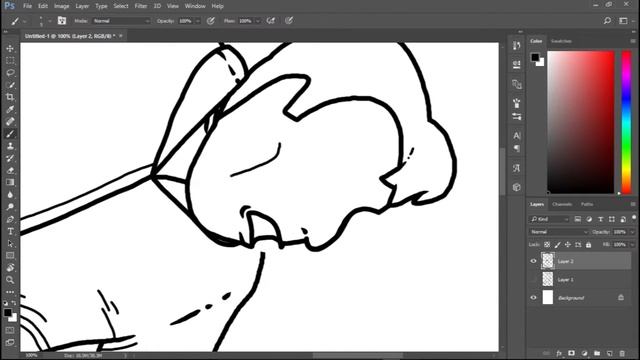Select the Crop tool
The height and width of the screenshot is (360, 640).
(10, 97)
